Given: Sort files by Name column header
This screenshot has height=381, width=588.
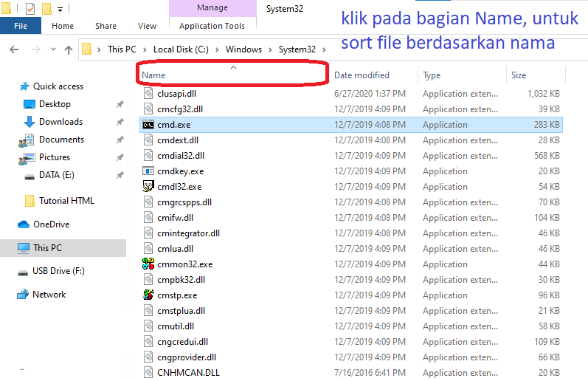Looking at the screenshot, I should (233, 75).
